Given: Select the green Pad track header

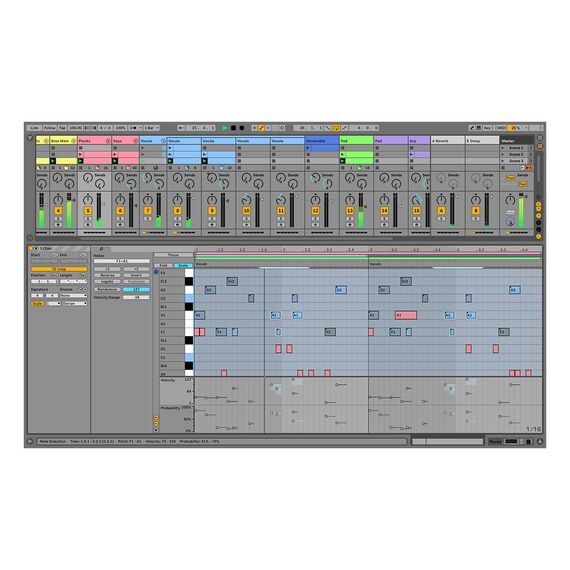Looking at the screenshot, I should [356, 141].
